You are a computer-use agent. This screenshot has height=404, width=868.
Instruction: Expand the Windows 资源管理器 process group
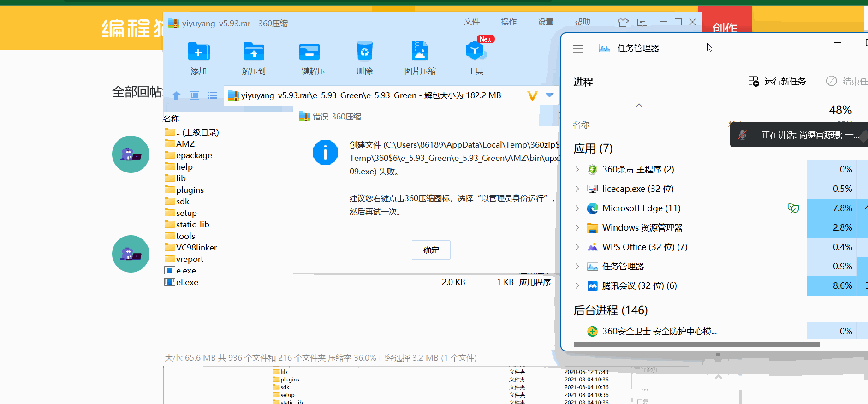point(577,228)
